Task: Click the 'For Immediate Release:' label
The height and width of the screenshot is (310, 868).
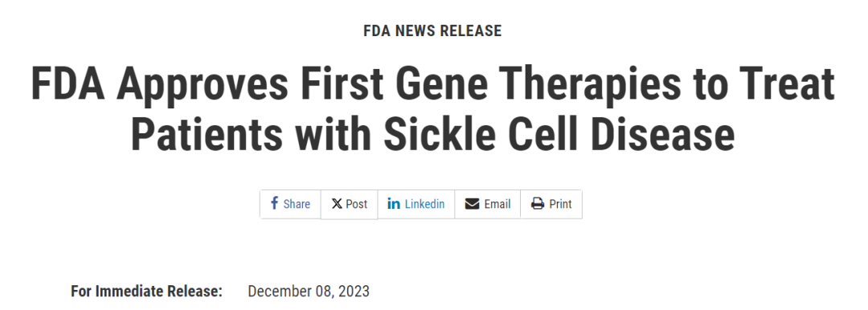Action: (147, 292)
